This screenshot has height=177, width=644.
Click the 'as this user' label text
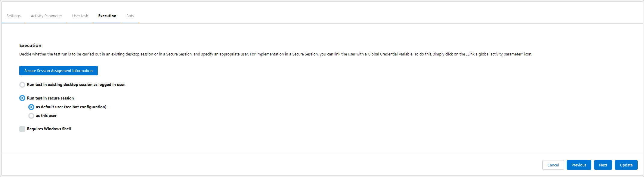tap(46, 116)
